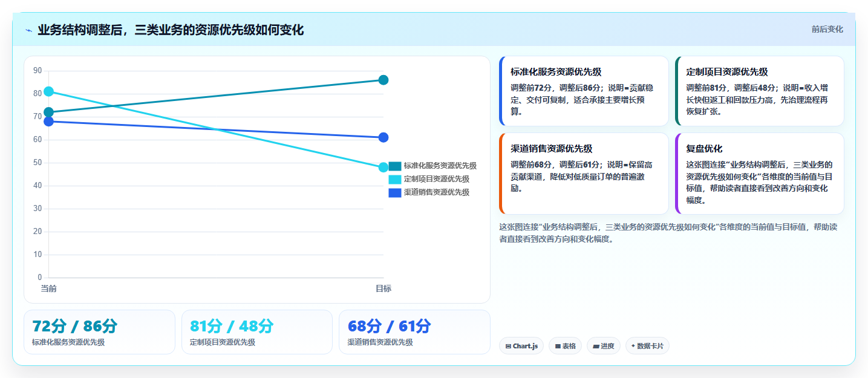Image resolution: width=868 pixels, height=378 pixels.
Task: Click 渠道销售资源优先级 legend label
Action: [x=436, y=192]
